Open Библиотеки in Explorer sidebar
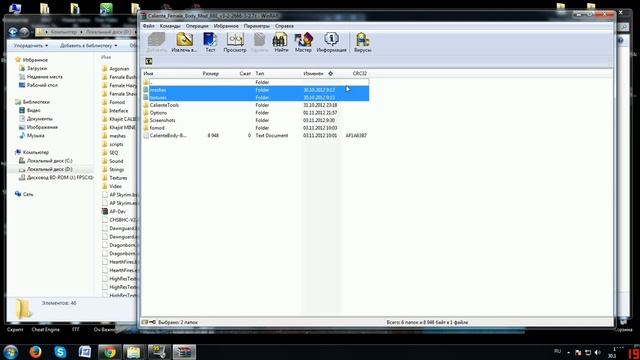Viewport: 640px width, 360px height. tap(33, 102)
